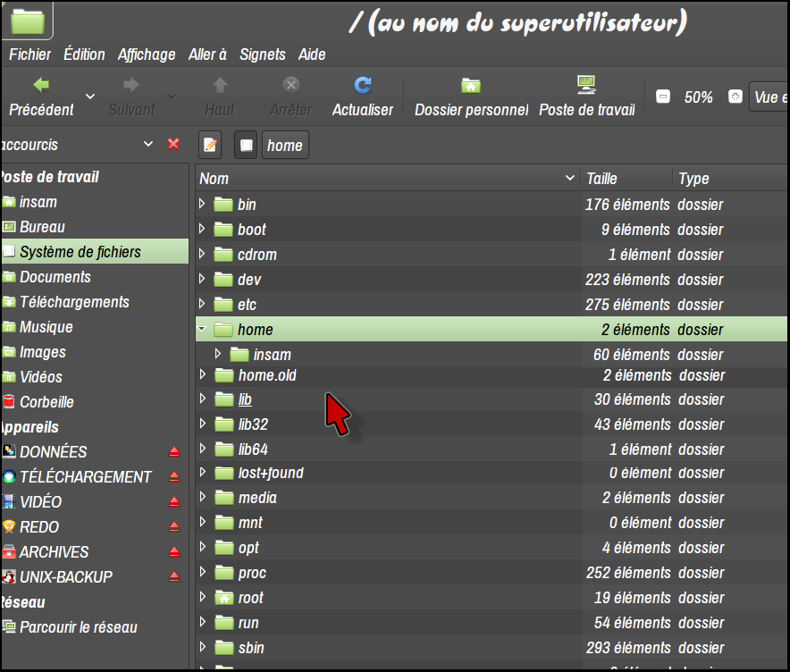Click the root filesystem path bar button
Screen dimensions: 790x672
point(246,145)
